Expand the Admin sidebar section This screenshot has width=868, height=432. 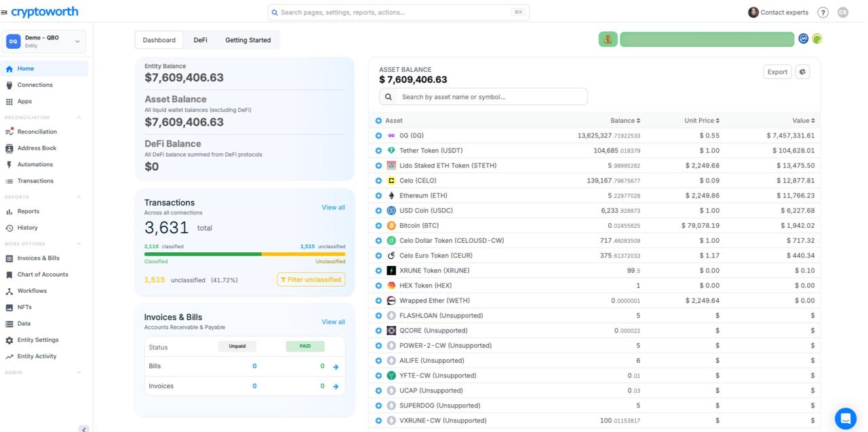(79, 372)
